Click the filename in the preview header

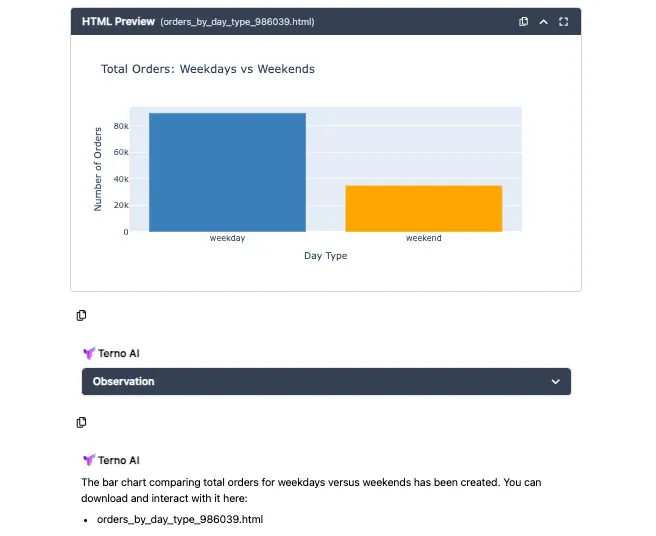click(x=237, y=22)
